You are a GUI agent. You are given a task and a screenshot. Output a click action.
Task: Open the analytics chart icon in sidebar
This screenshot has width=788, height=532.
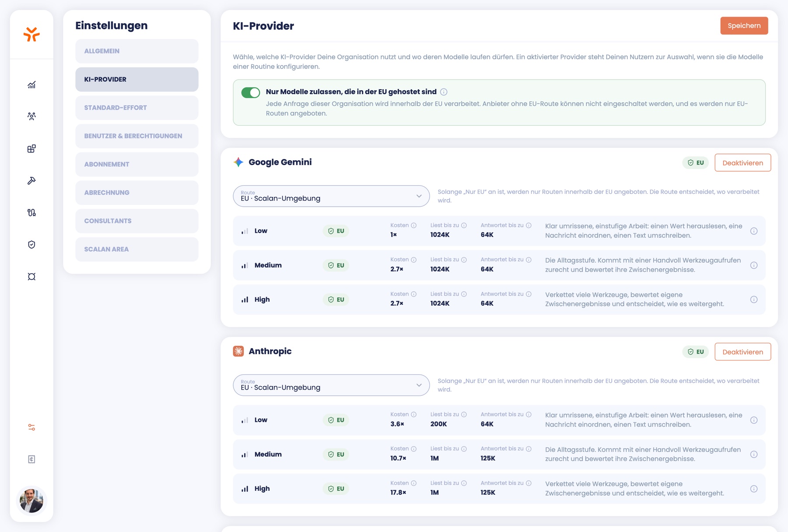pos(32,85)
